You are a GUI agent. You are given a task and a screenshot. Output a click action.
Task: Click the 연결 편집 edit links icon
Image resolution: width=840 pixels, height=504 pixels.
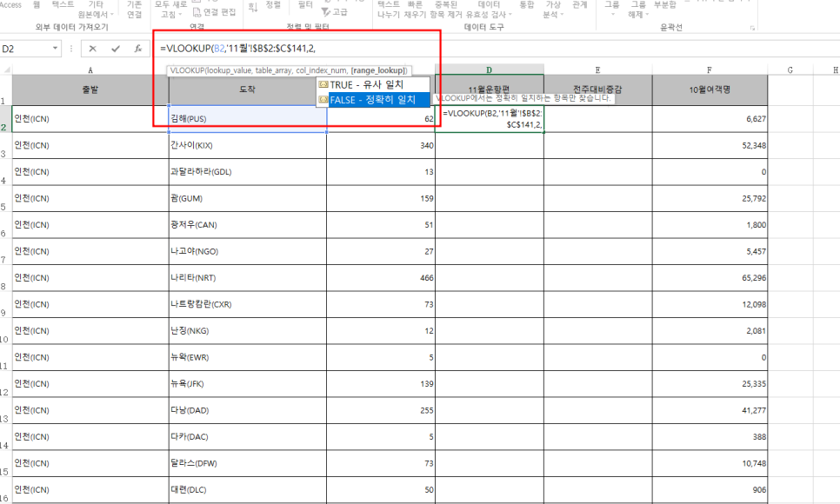point(214,12)
